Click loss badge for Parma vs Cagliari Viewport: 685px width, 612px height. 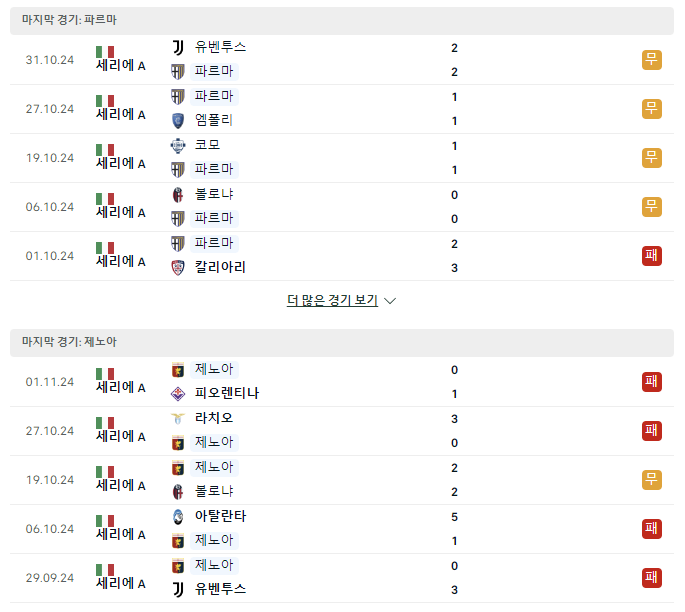(652, 256)
